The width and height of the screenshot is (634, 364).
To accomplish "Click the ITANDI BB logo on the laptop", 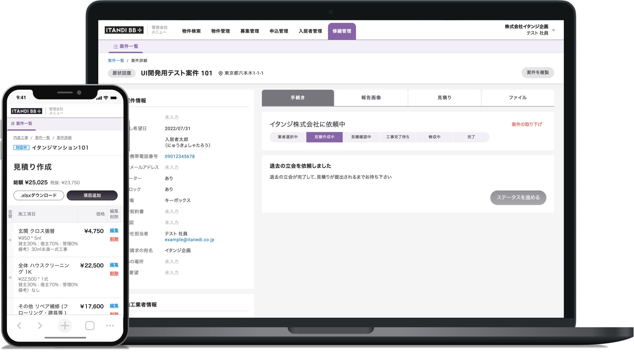I will pyautogui.click(x=124, y=30).
